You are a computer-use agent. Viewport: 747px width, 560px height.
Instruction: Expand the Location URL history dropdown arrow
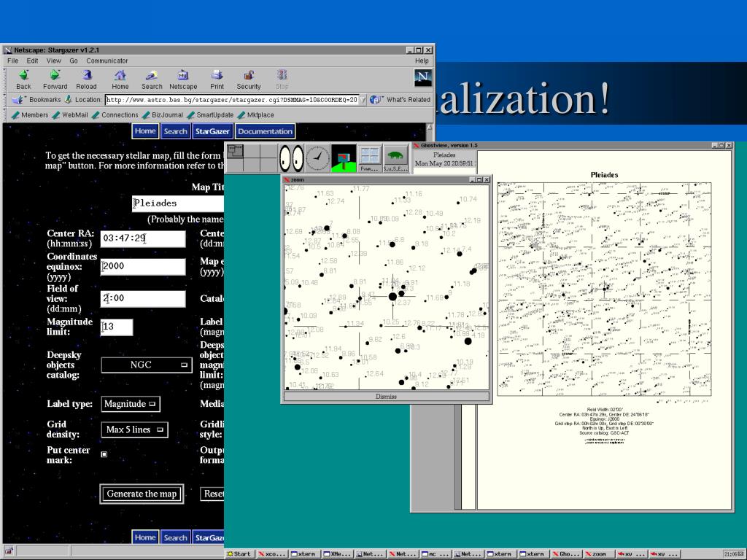363,100
